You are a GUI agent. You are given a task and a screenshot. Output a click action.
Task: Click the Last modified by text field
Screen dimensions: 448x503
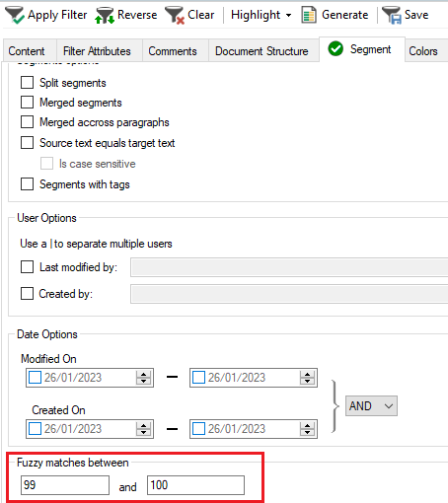point(289,267)
